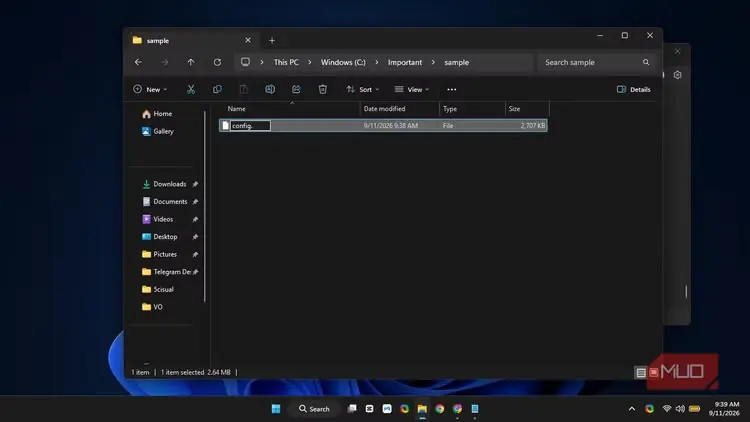Click taskbar Search box
The height and width of the screenshot is (422, 750).
[314, 409]
